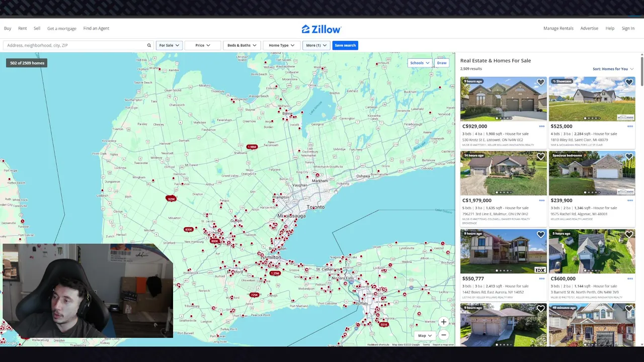The height and width of the screenshot is (362, 644).
Task: Expand the For Sale filter dropdown
Action: 169,45
